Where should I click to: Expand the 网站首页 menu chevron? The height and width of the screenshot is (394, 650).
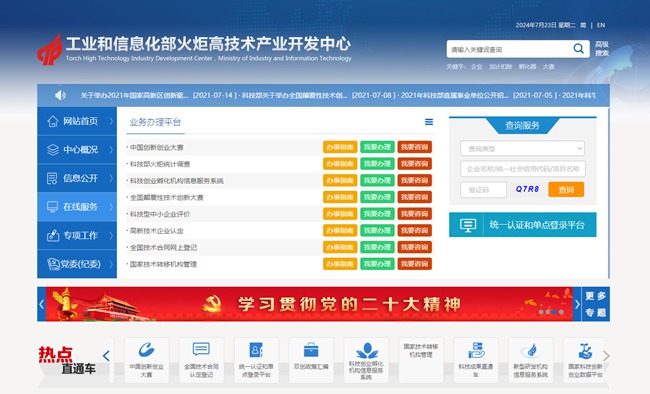point(111,121)
